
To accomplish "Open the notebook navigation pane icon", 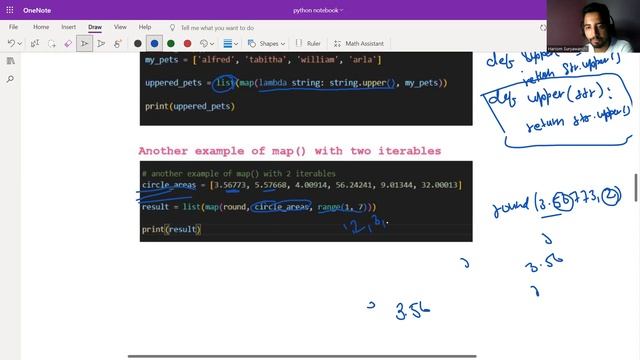I will (x=11, y=61).
